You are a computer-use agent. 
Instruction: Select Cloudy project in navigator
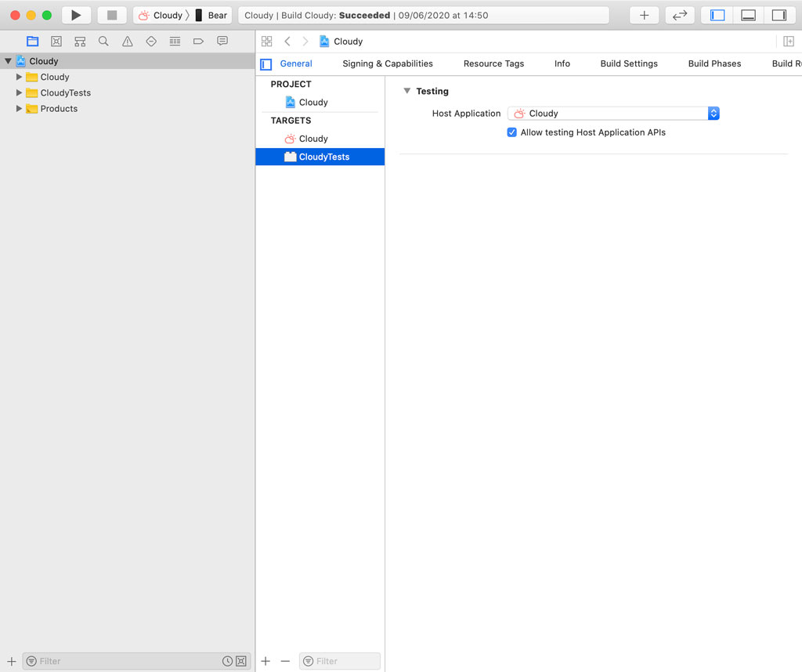[x=128, y=61]
